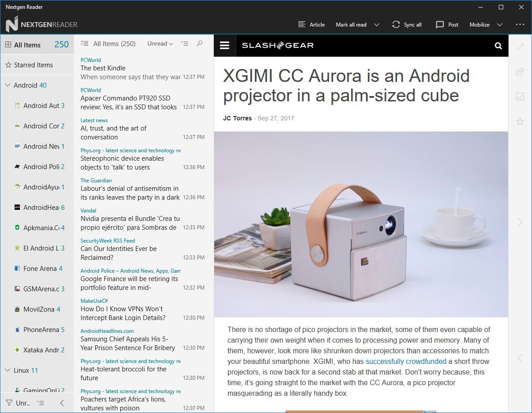The image size is (532, 413).
Task: Open the Apkmania feed icon
Action: (x=17, y=228)
